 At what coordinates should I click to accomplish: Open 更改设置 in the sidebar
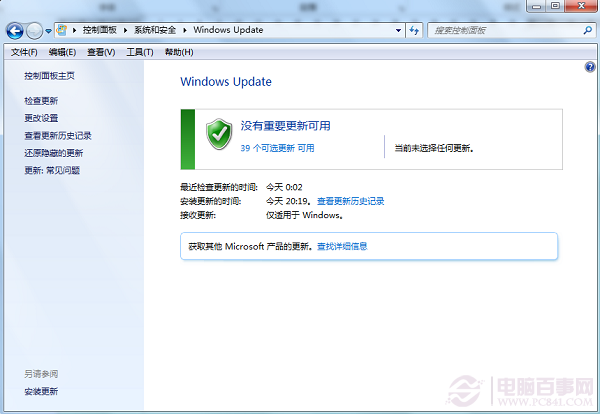point(41,118)
